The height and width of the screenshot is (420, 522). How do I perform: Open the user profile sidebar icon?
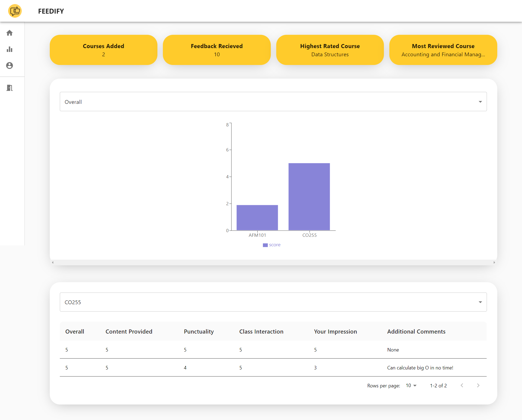[x=10, y=66]
